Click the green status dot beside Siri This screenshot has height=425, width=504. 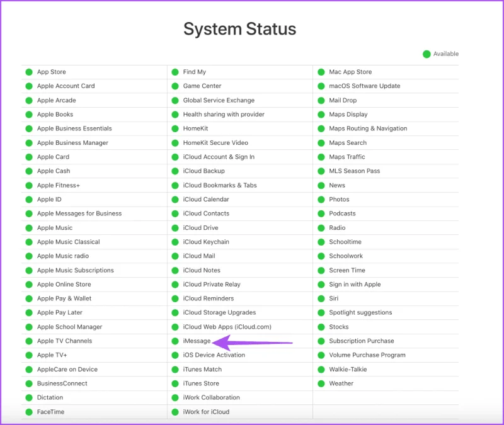coord(321,298)
